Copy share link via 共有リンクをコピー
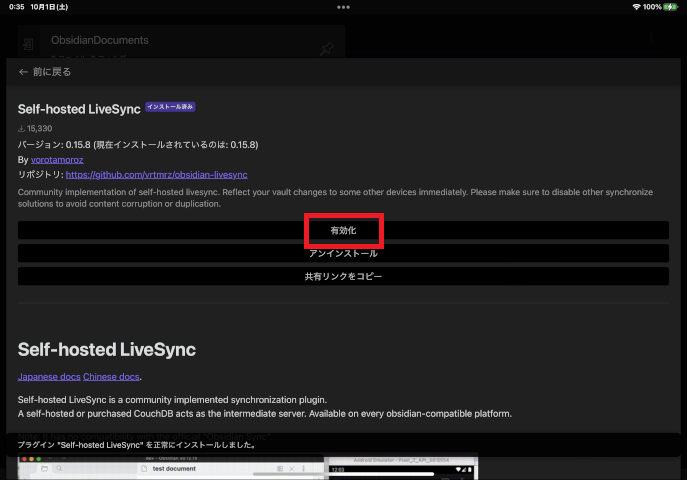687x480 pixels. click(343, 276)
